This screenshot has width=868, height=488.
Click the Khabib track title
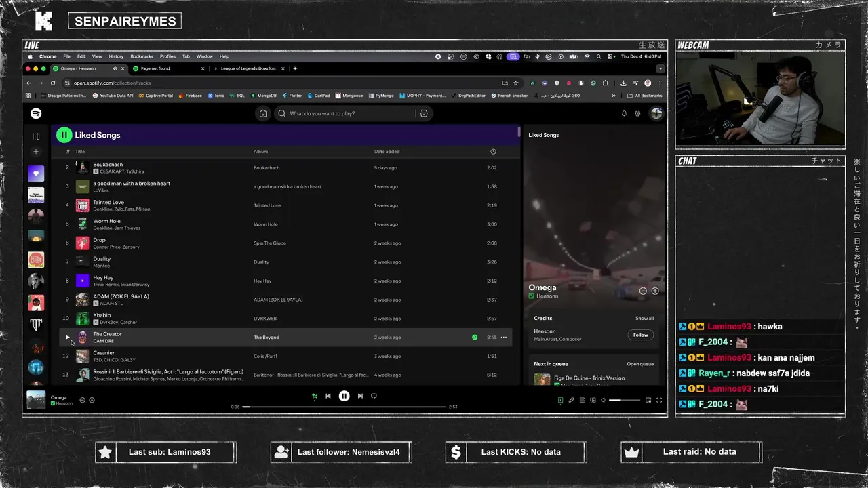(102, 315)
